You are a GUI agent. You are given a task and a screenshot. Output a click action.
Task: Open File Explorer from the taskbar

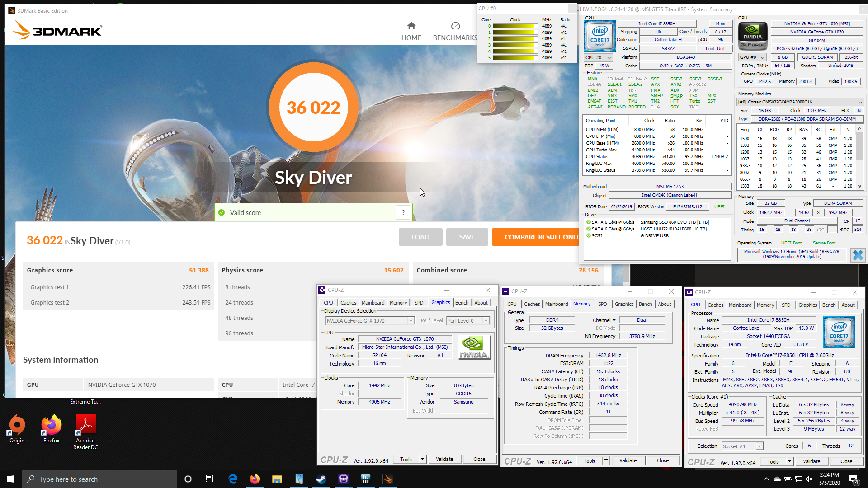277,479
